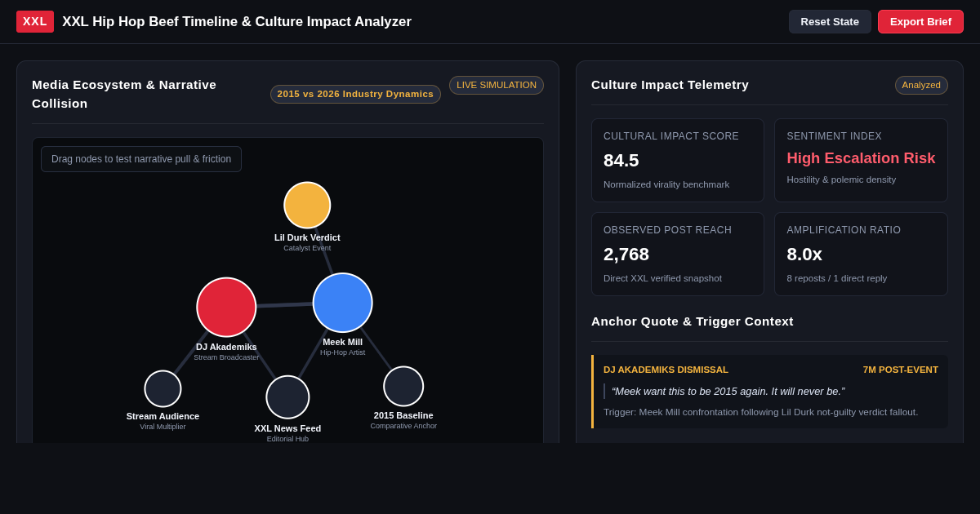This screenshot has width=980, height=514.
Task: Click the Media Ecosystem & Narrative Collision heading
Action: (x=124, y=94)
